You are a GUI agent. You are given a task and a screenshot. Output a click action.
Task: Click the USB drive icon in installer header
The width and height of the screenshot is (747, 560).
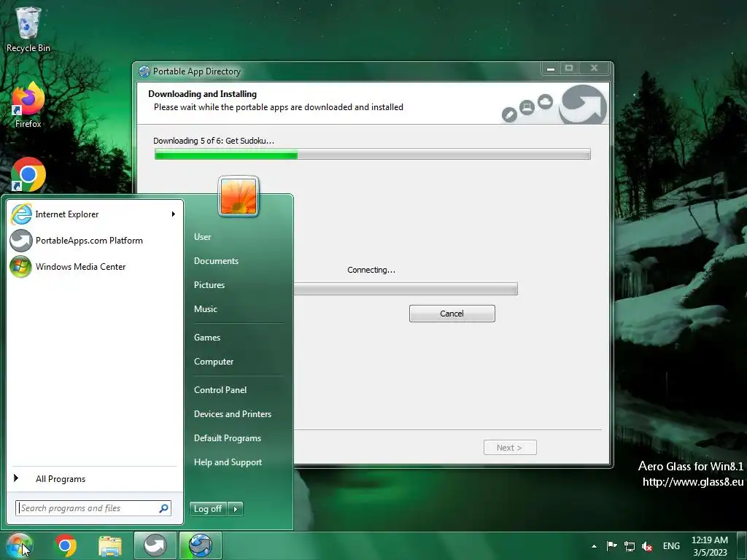coord(509,114)
